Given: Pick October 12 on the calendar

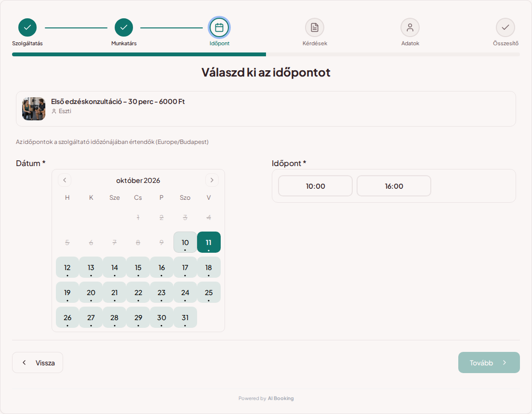Looking at the screenshot, I should (67, 267).
